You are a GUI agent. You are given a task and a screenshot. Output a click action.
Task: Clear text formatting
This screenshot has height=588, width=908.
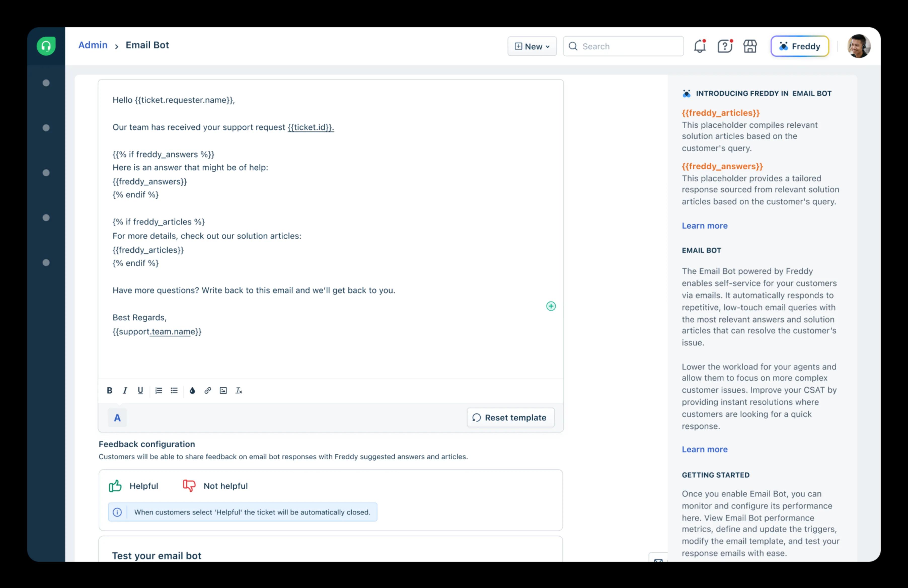click(x=239, y=390)
